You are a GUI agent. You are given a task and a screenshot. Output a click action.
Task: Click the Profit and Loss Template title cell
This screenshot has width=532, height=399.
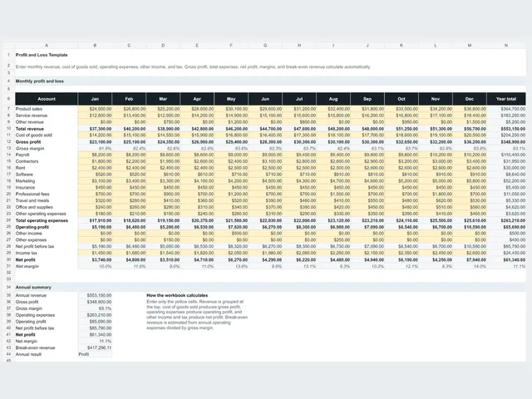click(x=42, y=55)
